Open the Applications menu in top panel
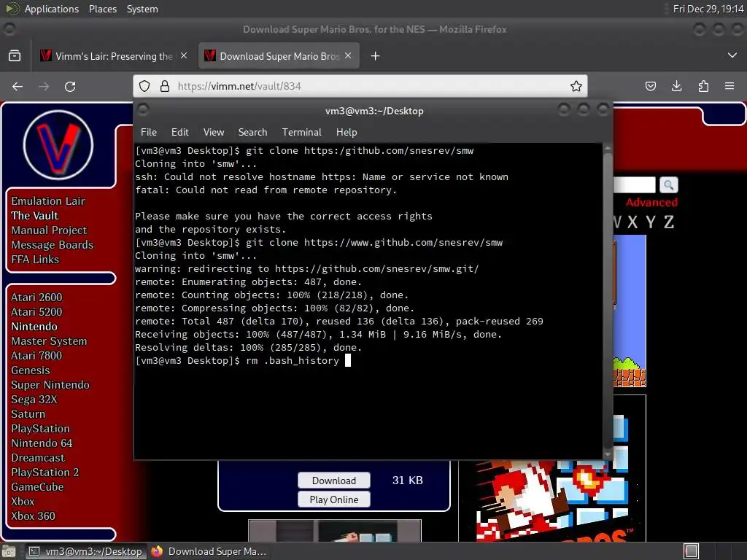The width and height of the screenshot is (747, 560). 52,9
